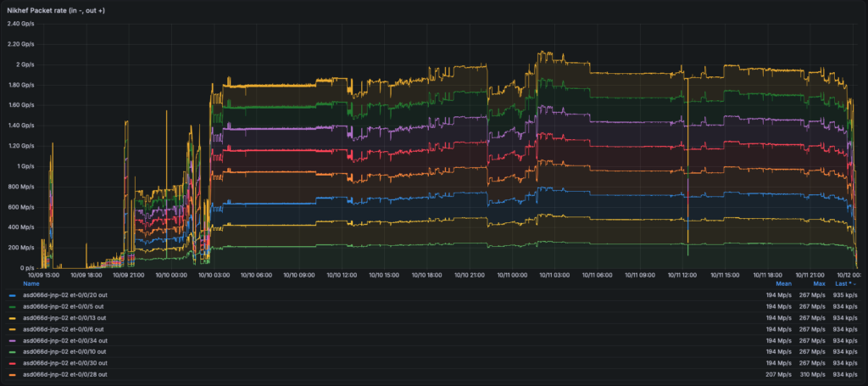Click swatch for et-0/0/6 out series

point(13,329)
